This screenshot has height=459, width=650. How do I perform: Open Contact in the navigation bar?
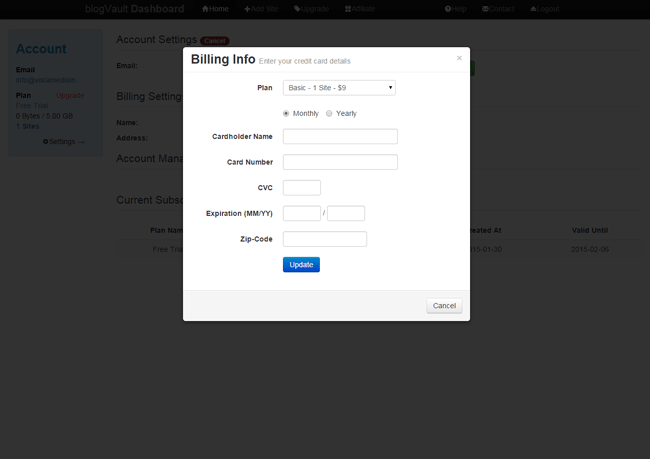pos(498,9)
